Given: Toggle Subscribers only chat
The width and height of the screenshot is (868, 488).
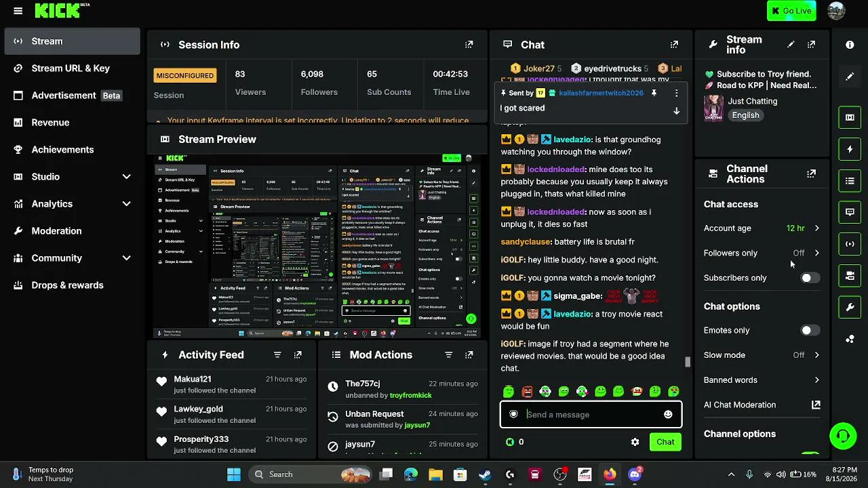Looking at the screenshot, I should (x=810, y=278).
